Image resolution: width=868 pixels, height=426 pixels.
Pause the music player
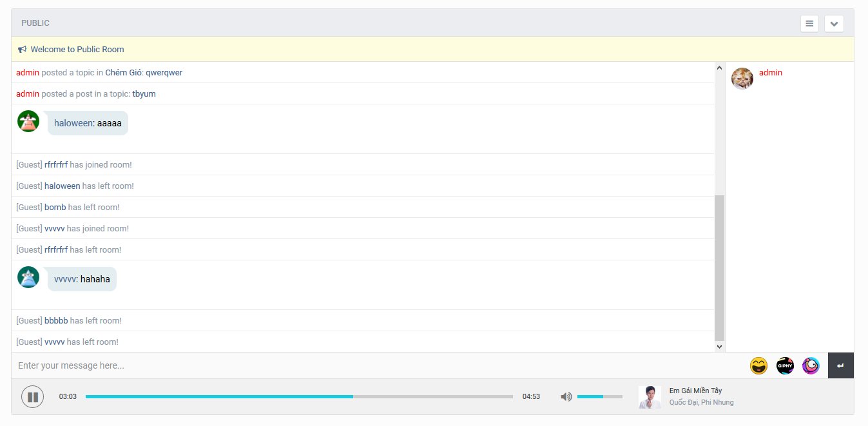coord(33,396)
